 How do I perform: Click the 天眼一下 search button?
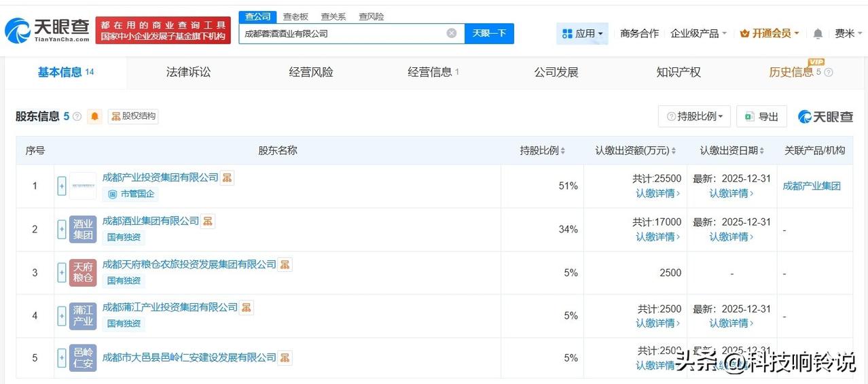pos(489,33)
